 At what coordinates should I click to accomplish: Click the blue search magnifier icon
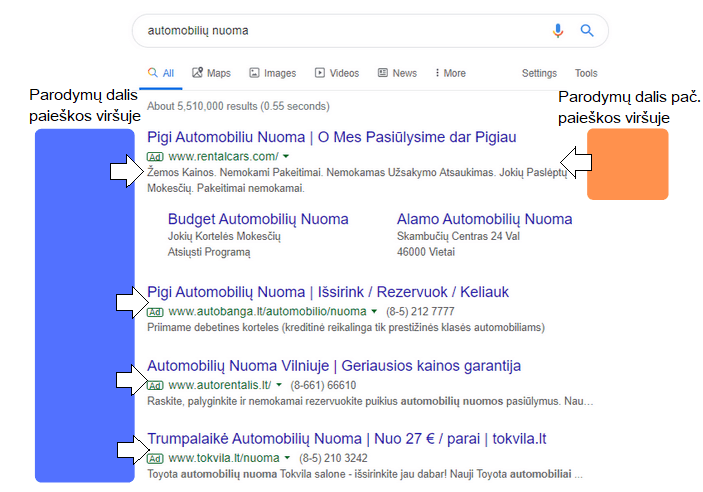[x=587, y=30]
